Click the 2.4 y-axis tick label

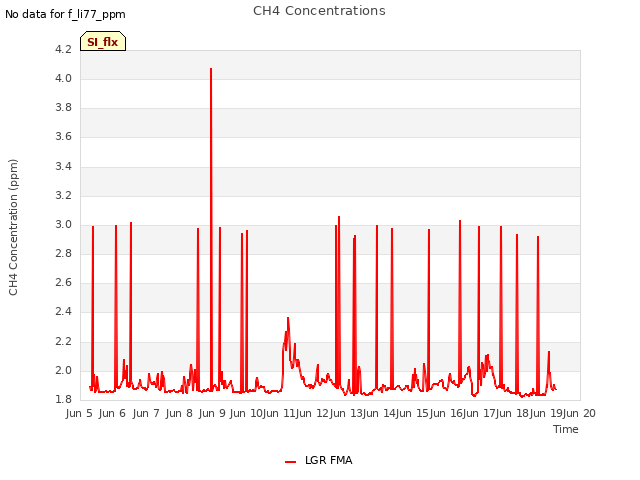tap(63, 311)
